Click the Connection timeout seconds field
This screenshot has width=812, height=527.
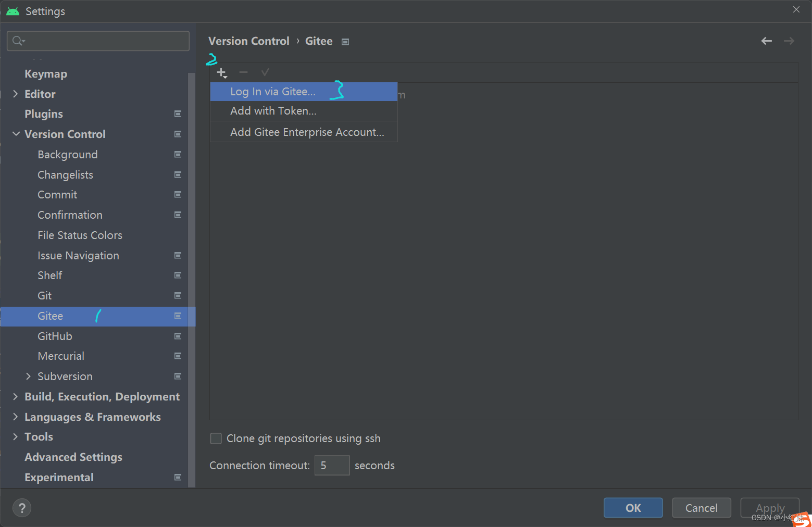(332, 465)
